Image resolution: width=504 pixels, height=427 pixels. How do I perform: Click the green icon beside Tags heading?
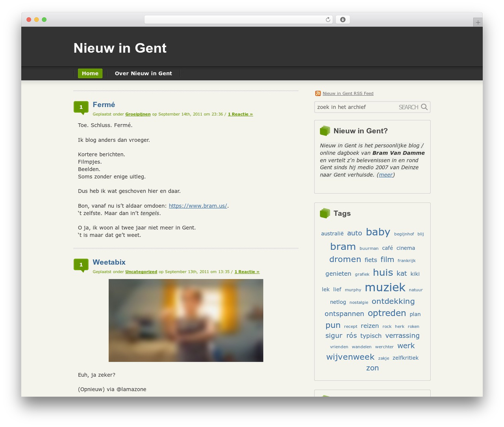325,213
